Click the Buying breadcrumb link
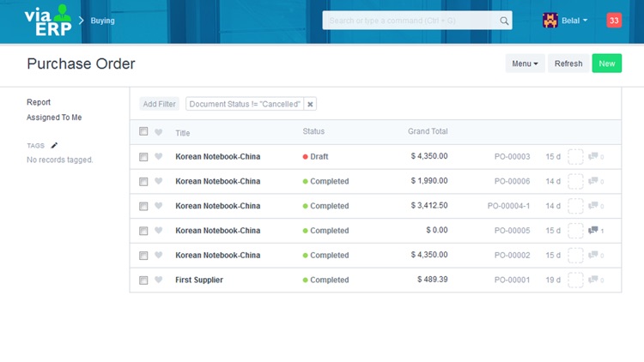644x362 pixels. (x=103, y=21)
